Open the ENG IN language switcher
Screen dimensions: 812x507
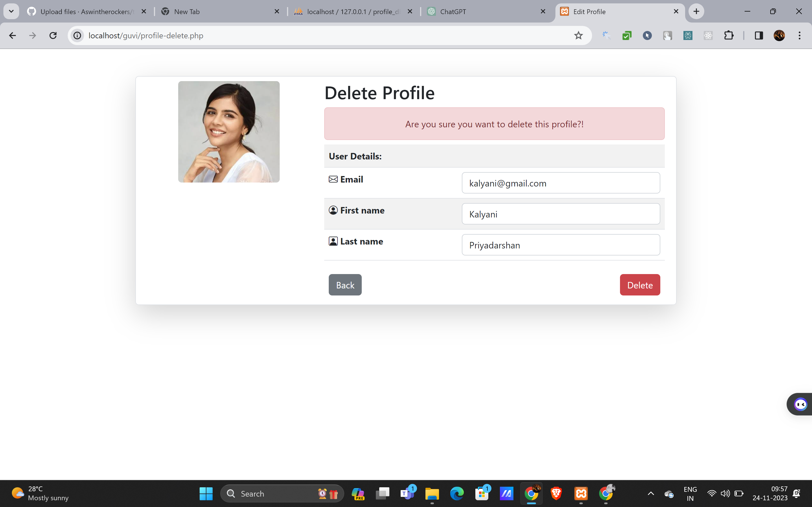(690, 493)
